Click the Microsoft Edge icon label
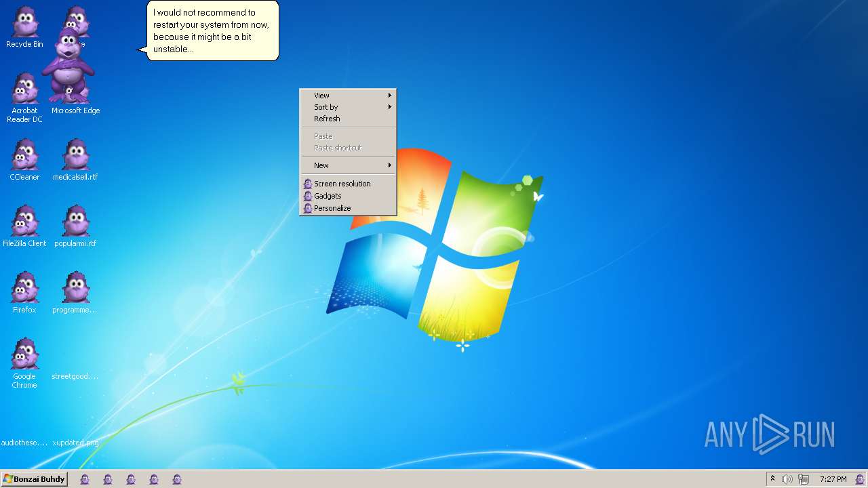This screenshot has height=488, width=868. pyautogui.click(x=75, y=110)
